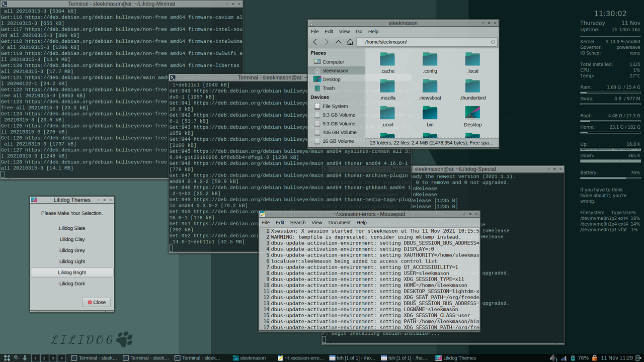Image resolution: width=644 pixels, height=362 pixels.
Task: Open Edit menu in Mousepad
Action: pyautogui.click(x=280, y=222)
